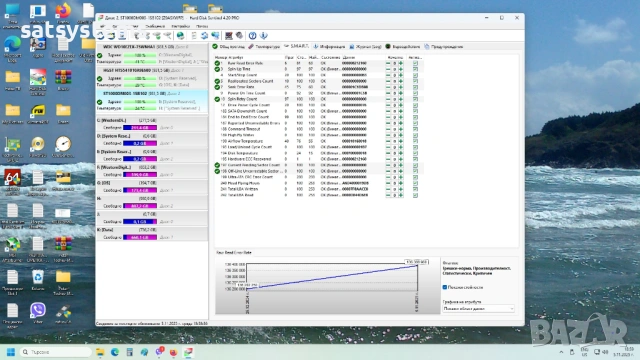Open File Explorer from the taskbar
Screen dimensions: 640x360
click(100, 352)
